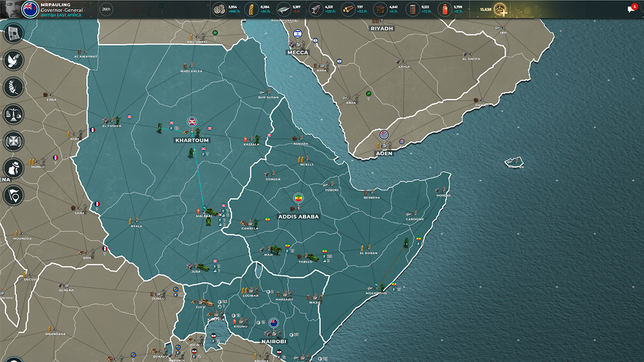The image size is (644, 362).
Task: Open game goals via the flag icon
Action: coord(15,196)
